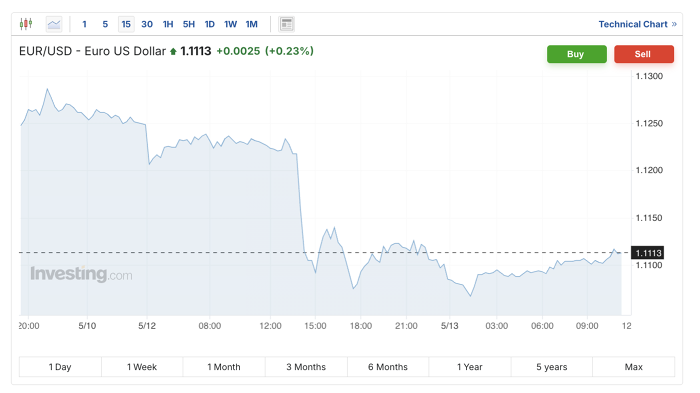Set the interval to 1 minute
The width and height of the screenshot is (700, 393).
click(x=84, y=24)
